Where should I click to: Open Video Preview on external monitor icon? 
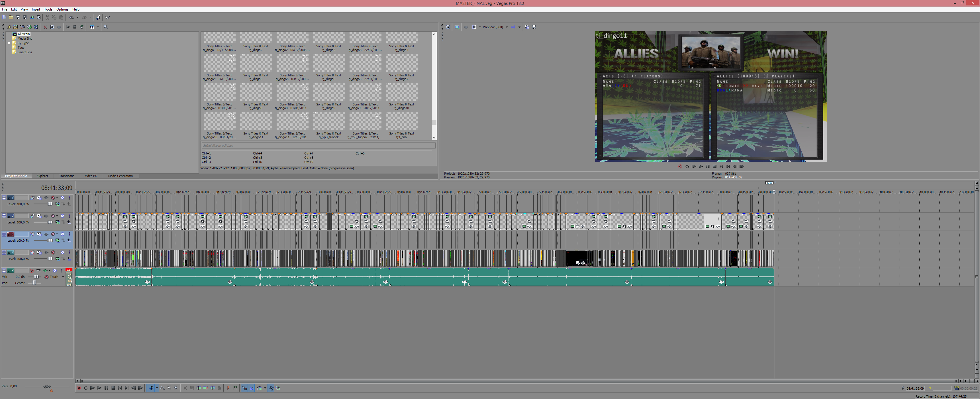pos(457,27)
